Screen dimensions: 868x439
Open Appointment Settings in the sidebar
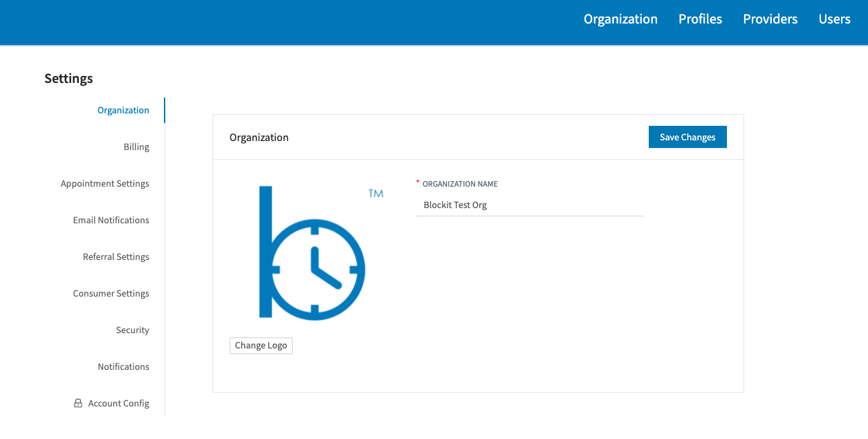pos(105,184)
